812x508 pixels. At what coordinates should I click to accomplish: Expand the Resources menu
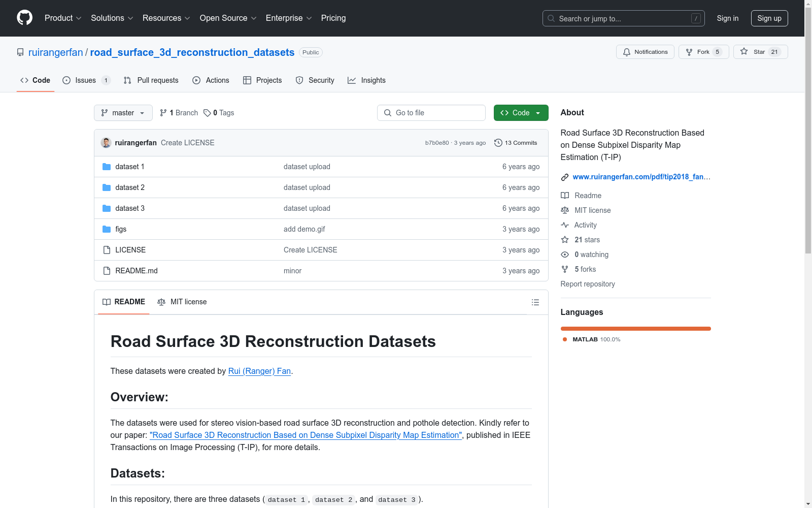pyautogui.click(x=166, y=18)
